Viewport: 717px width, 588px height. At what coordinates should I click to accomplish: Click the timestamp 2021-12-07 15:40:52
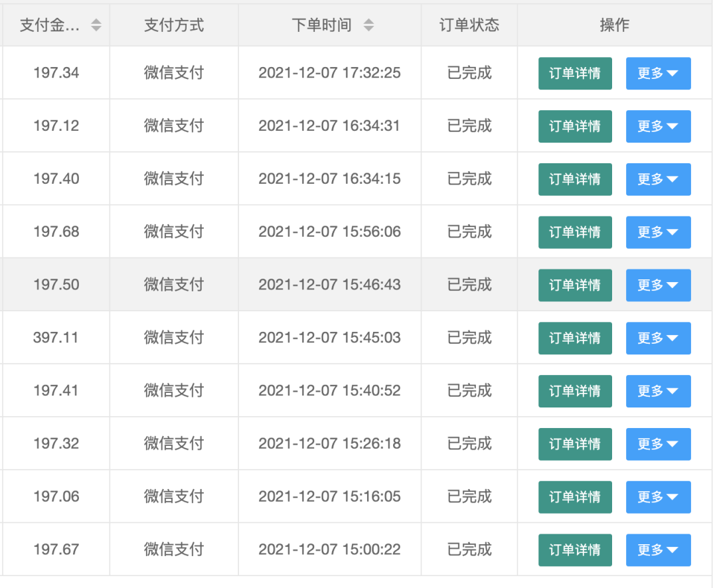tap(329, 390)
